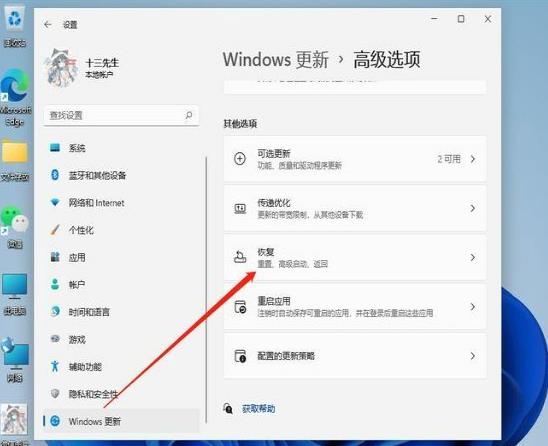Click the 游戏 controller icon
The width and height of the screenshot is (548, 446).
55,338
